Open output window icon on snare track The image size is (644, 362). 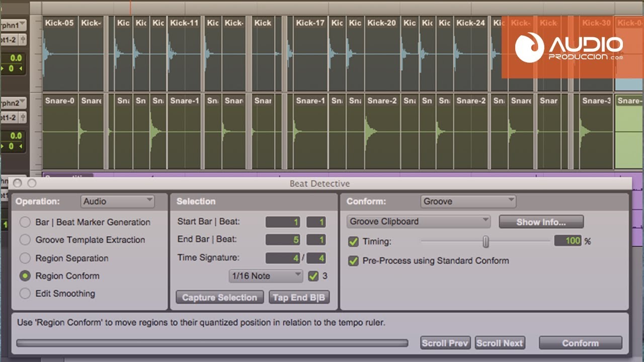[23, 117]
